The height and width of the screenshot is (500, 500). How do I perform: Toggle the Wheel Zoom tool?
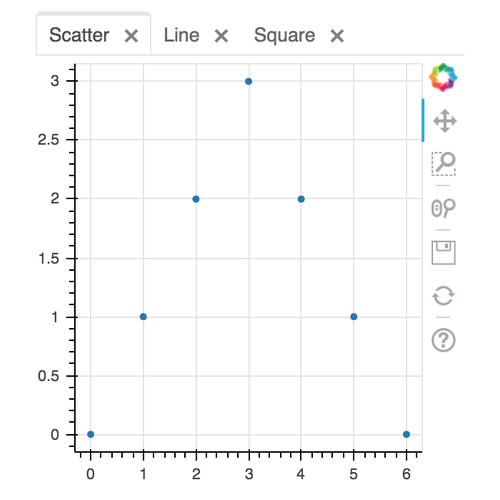tap(443, 208)
